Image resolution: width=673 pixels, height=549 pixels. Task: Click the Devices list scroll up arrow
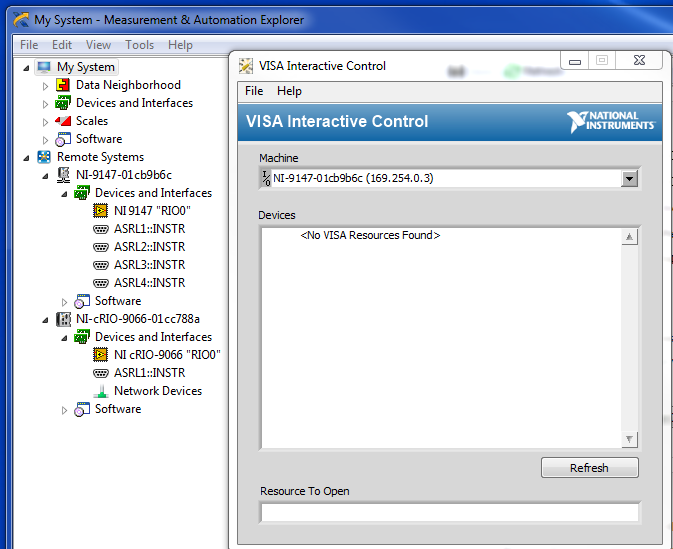click(629, 237)
